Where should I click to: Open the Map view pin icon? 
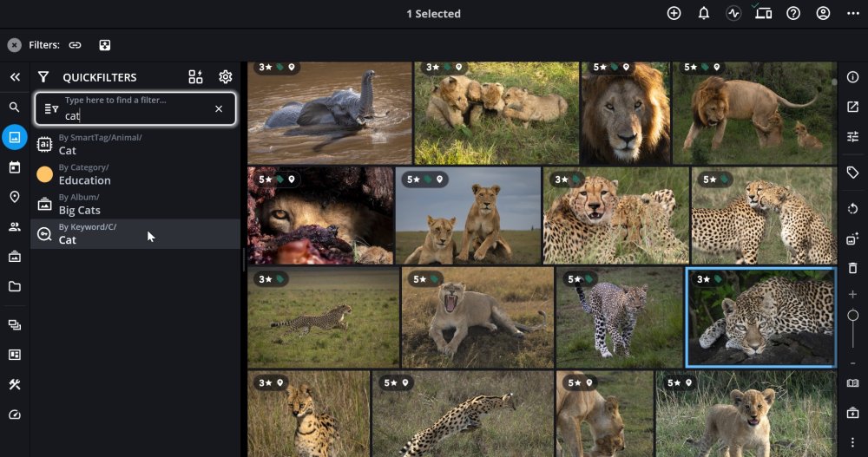pyautogui.click(x=14, y=197)
